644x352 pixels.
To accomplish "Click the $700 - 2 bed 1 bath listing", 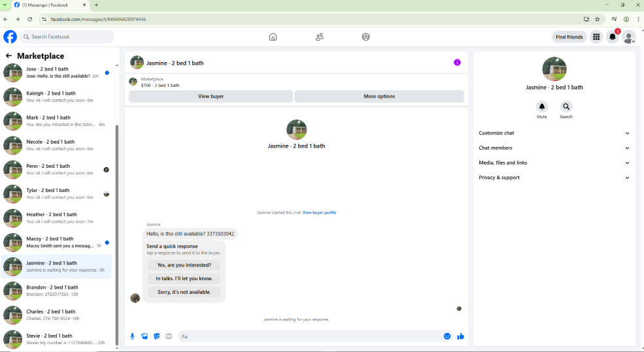I will click(160, 86).
